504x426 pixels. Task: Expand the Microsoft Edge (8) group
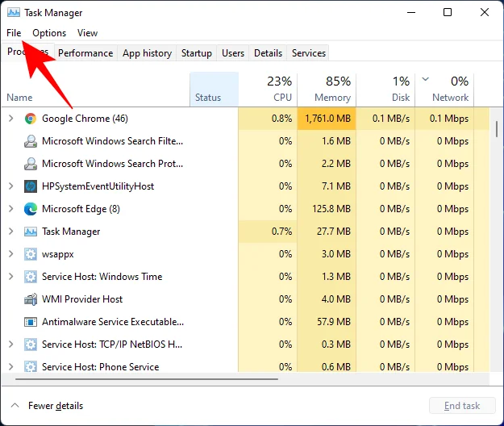(11, 209)
